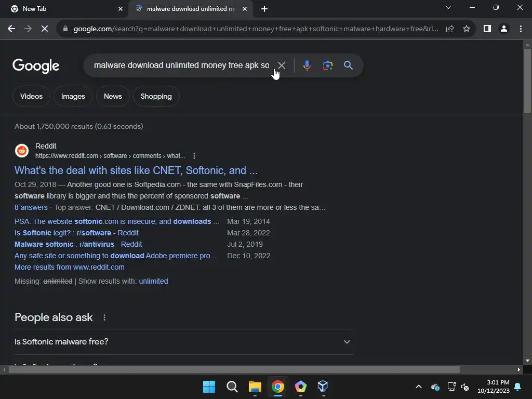The width and height of the screenshot is (532, 399).
Task: Open the Windows Start menu
Action: pos(209,387)
